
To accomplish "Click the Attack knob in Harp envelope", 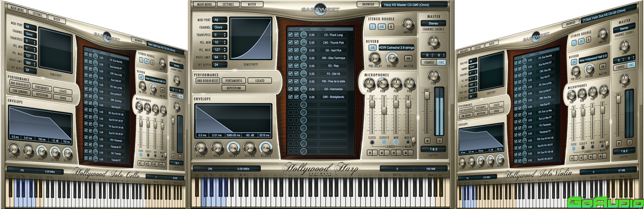I will tap(201, 148).
